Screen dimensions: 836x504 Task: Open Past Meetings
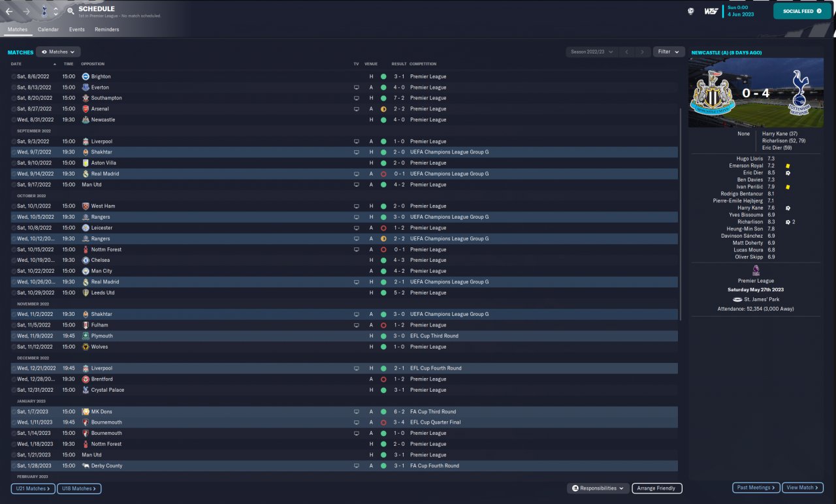[x=756, y=488]
